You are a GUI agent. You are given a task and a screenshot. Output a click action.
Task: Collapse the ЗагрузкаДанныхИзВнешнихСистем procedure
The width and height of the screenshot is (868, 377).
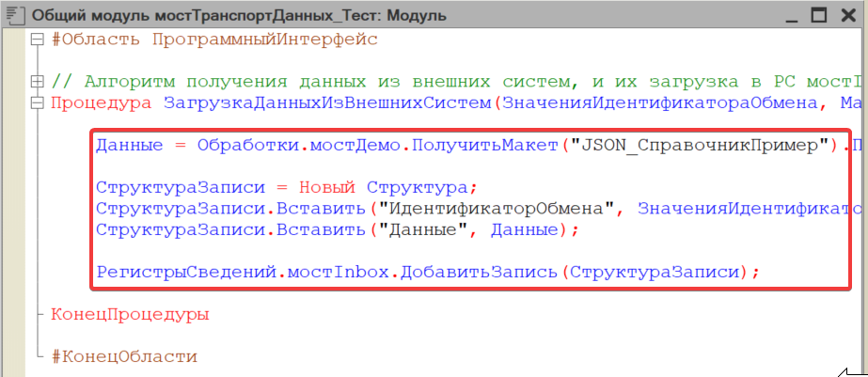(x=37, y=103)
